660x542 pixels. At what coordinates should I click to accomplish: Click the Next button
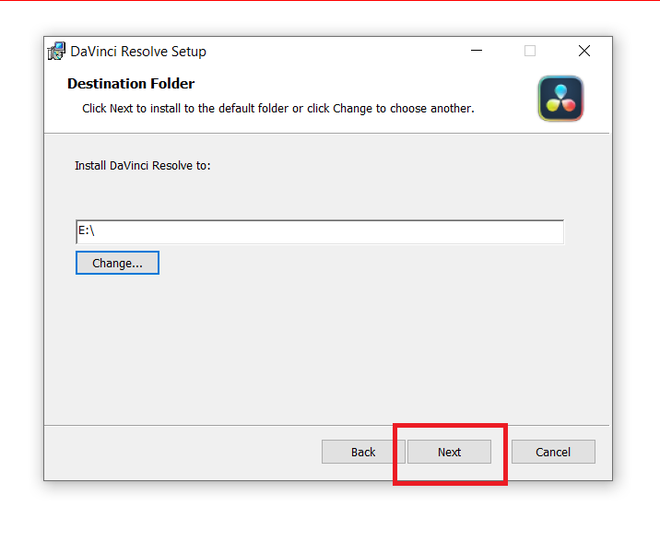coord(449,452)
